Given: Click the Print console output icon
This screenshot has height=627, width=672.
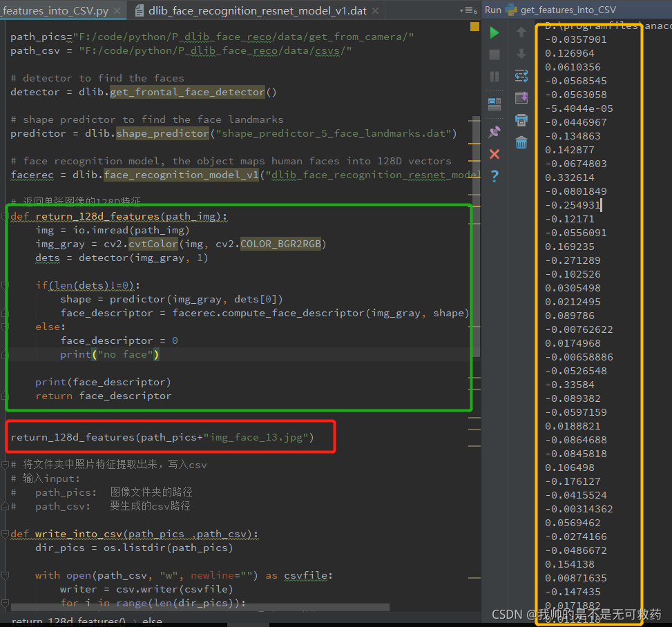Looking at the screenshot, I should click(521, 120).
